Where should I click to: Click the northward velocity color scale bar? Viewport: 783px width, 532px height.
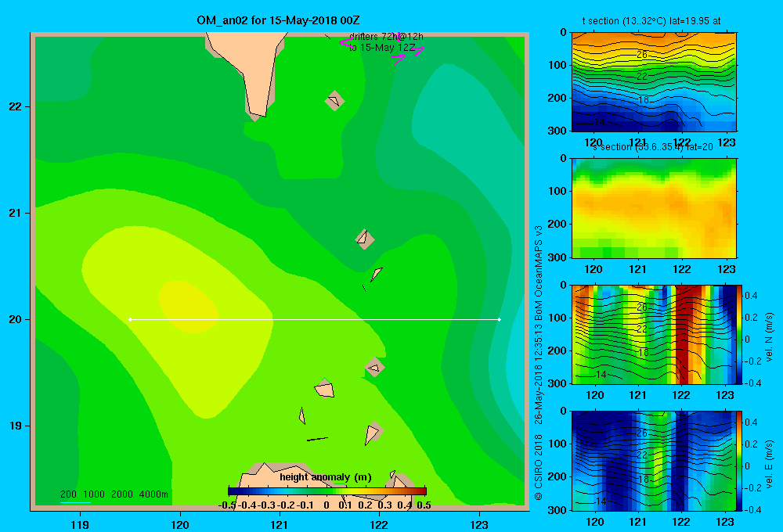pos(740,334)
